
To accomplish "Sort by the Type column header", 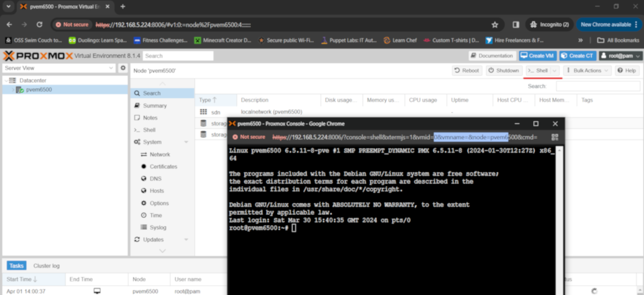I will (216, 100).
